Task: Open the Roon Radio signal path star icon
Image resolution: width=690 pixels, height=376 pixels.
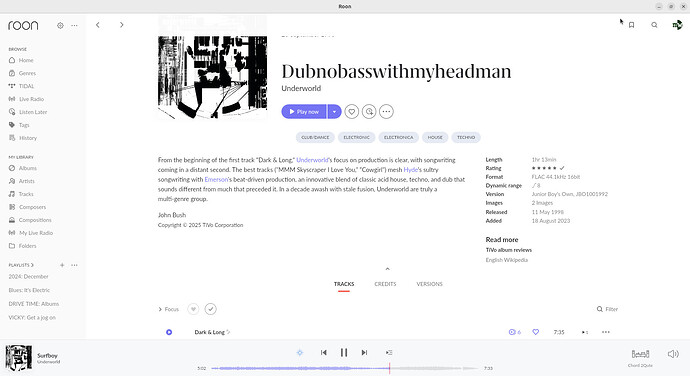Action: [300, 352]
